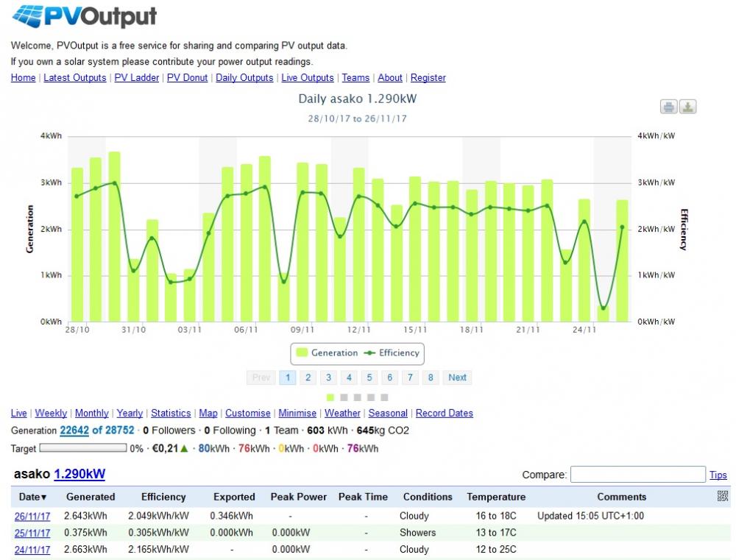This screenshot has width=736, height=560.
Task: Open the Statistics link
Action: pyautogui.click(x=171, y=413)
